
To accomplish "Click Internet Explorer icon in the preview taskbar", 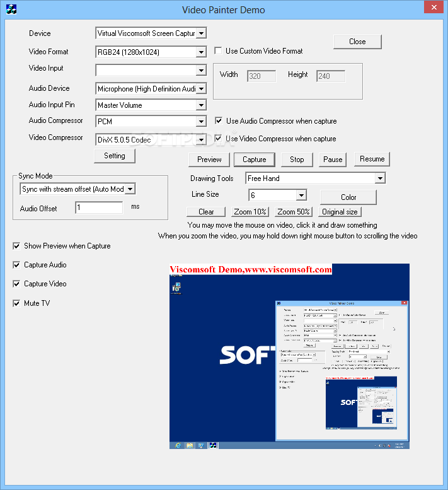I will coord(178,445).
